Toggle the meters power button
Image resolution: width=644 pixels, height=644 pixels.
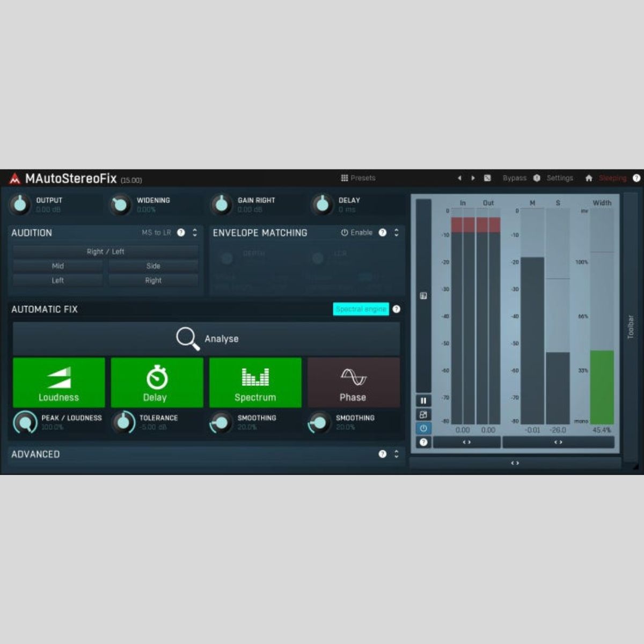tap(423, 428)
